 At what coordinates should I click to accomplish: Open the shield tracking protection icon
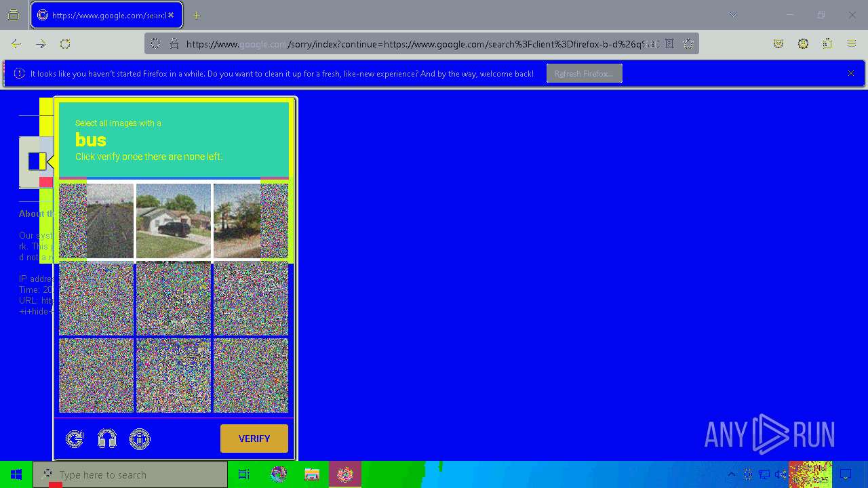[x=155, y=43]
